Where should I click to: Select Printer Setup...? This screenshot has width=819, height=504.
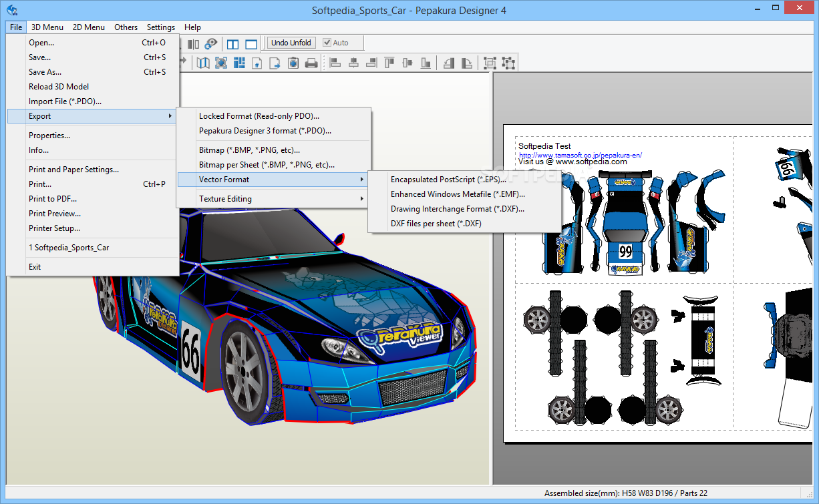coord(93,228)
